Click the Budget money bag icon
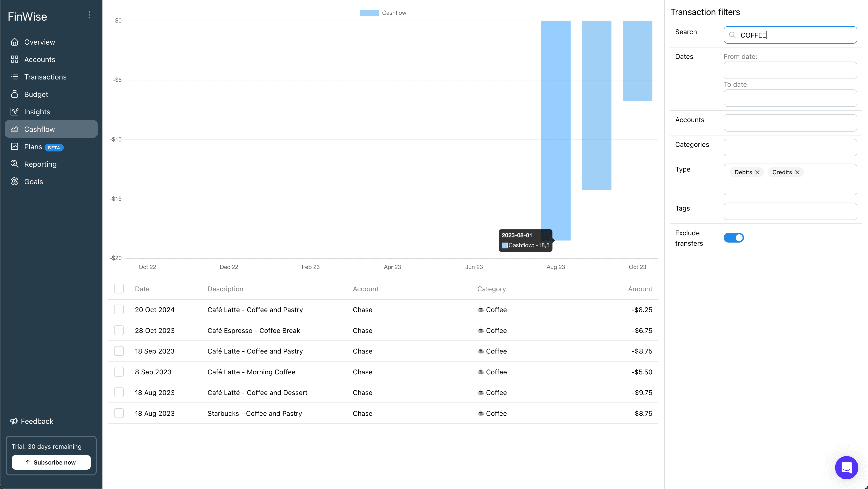 point(15,94)
